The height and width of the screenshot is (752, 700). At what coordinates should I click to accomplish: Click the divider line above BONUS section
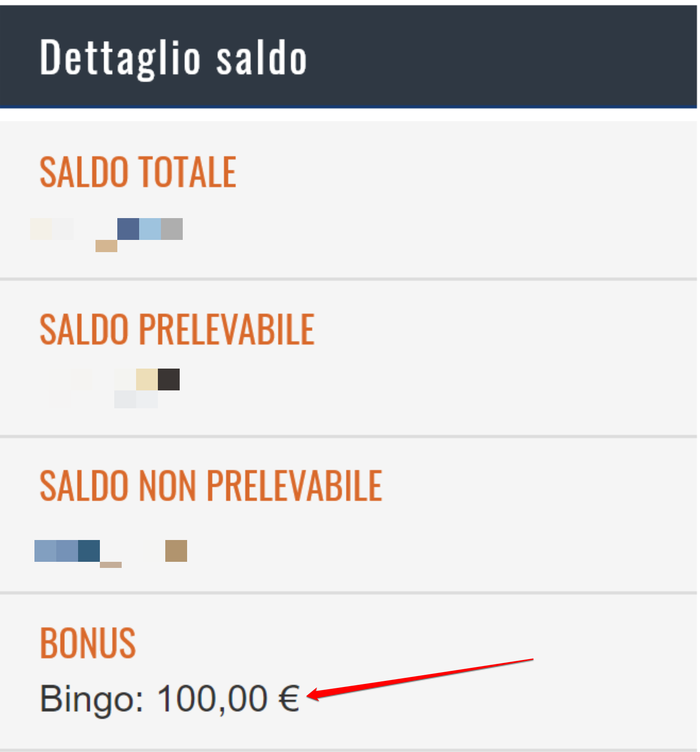coord(348,593)
